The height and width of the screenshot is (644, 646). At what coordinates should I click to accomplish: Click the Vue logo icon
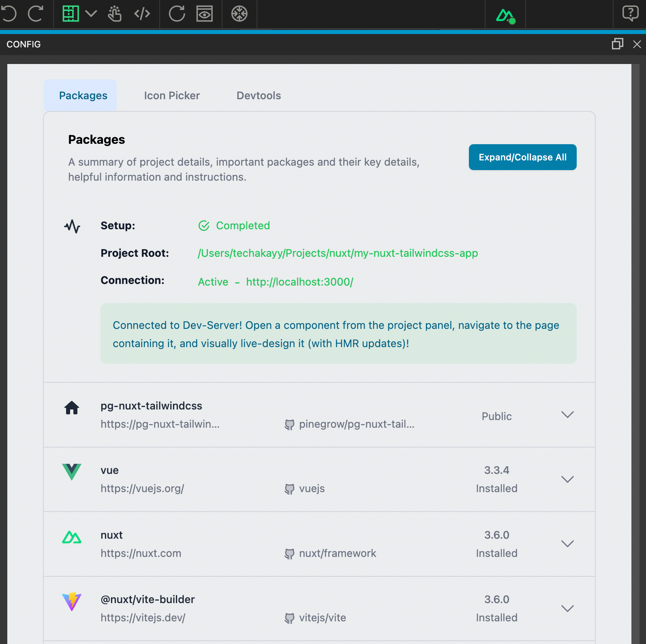[72, 472]
